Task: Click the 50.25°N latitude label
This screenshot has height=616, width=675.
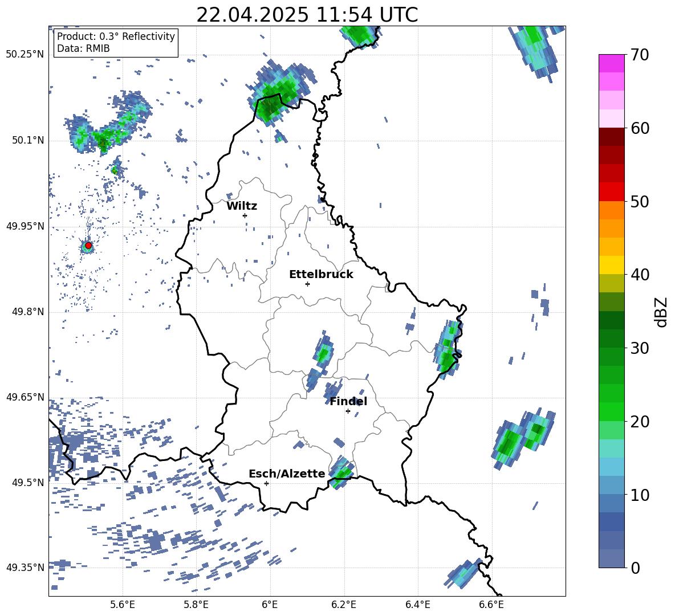Action: coord(25,54)
